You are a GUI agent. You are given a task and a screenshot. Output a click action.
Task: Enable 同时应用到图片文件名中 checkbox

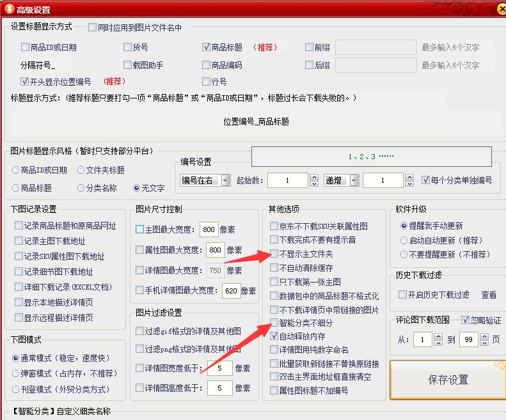(x=92, y=27)
